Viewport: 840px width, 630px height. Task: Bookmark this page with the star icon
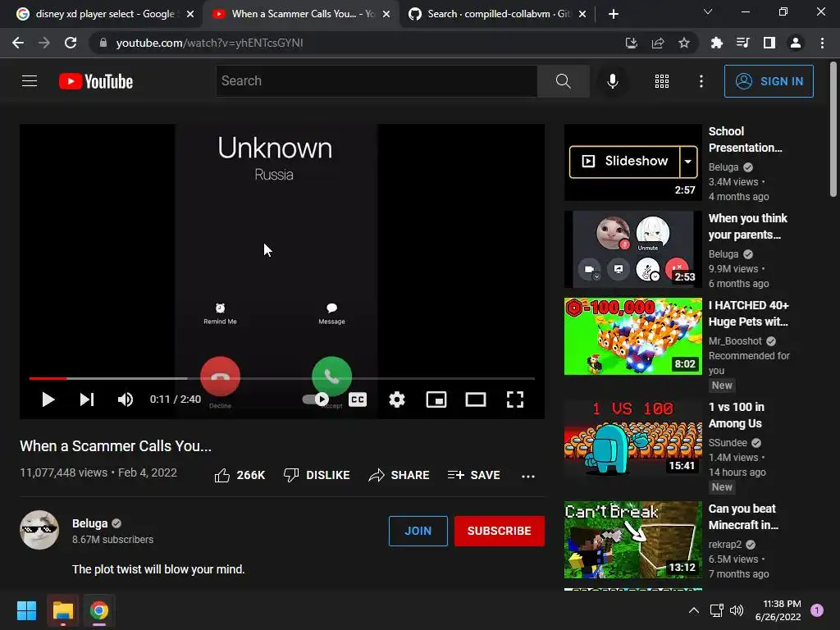click(x=684, y=43)
